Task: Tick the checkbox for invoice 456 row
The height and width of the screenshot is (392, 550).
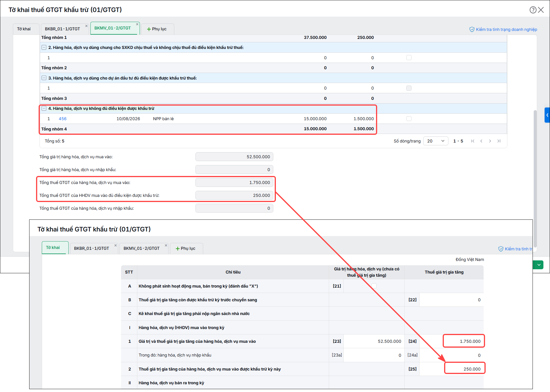Action: pyautogui.click(x=409, y=118)
